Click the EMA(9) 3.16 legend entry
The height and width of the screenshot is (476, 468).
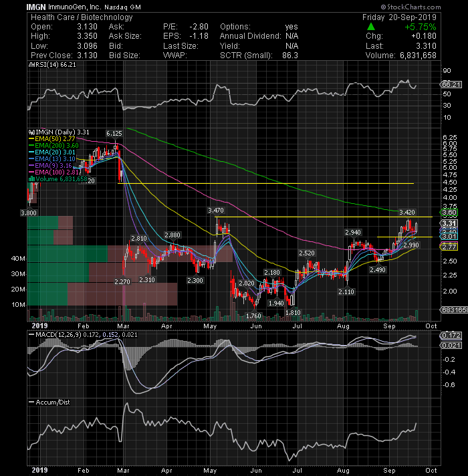[50, 165]
